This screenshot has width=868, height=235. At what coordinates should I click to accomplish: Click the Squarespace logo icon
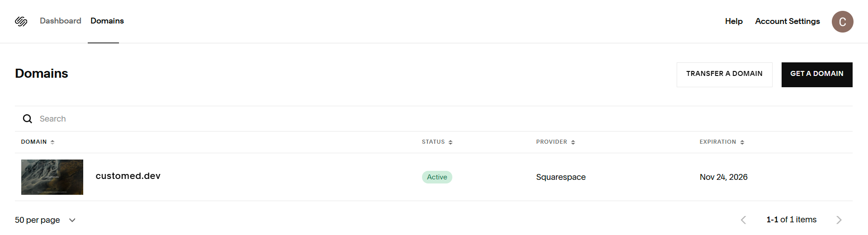[x=21, y=21]
